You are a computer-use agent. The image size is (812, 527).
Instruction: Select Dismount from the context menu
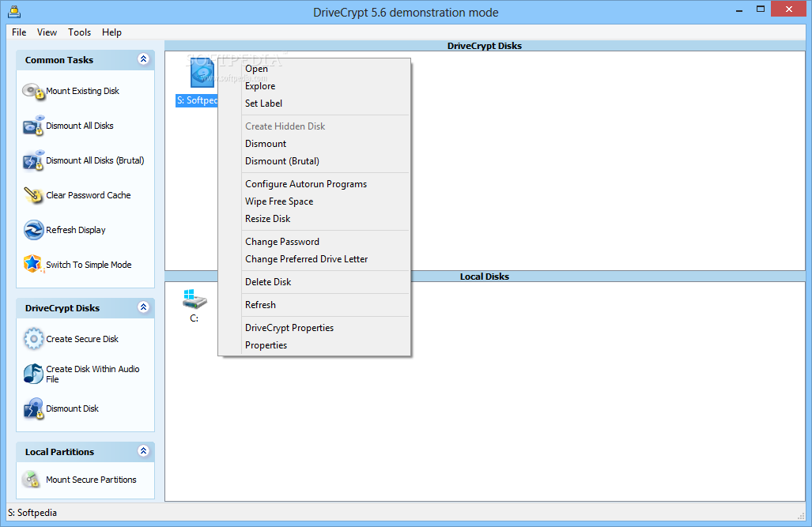pyautogui.click(x=315, y=144)
